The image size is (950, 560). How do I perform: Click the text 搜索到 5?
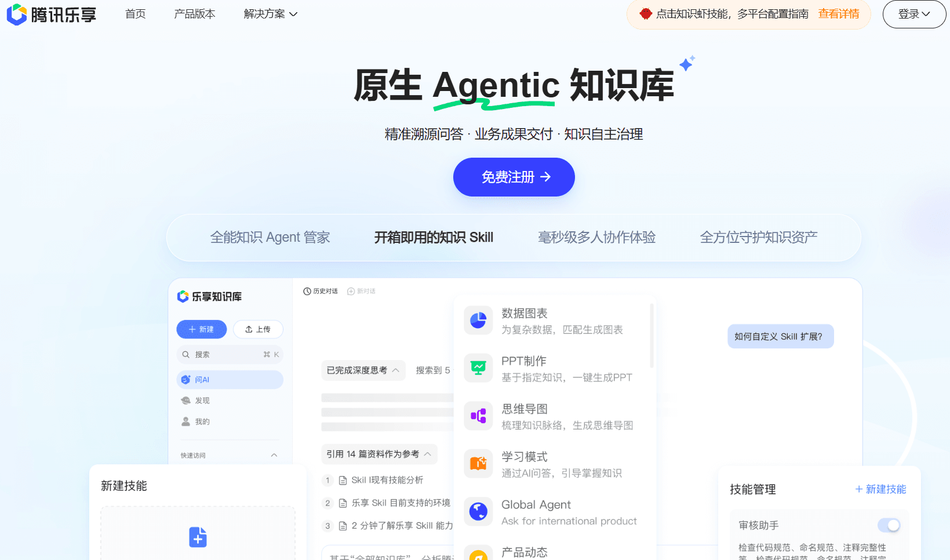coord(433,370)
